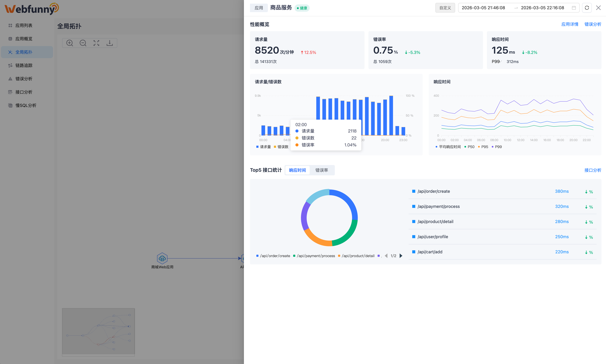This screenshot has width=606, height=364.
Task: Click the zoom out topology icon
Action: tap(83, 43)
